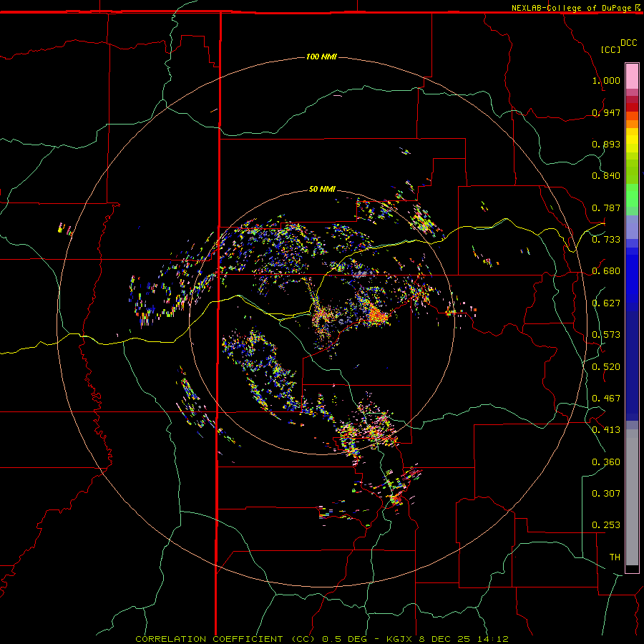
Task: Click the 1.000 legend value
Action: coord(606,80)
